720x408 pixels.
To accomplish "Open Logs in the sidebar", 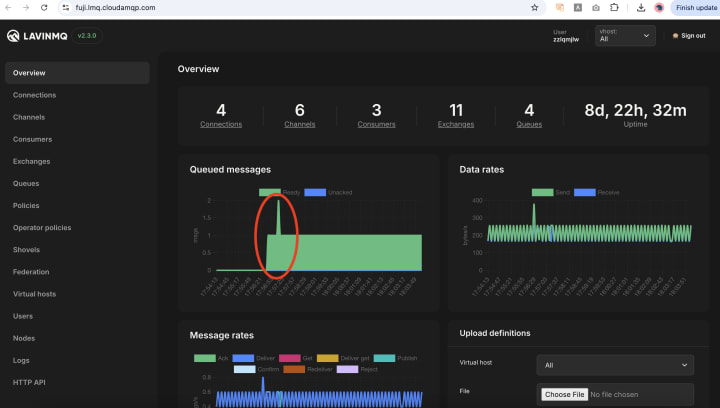I will tap(21, 360).
